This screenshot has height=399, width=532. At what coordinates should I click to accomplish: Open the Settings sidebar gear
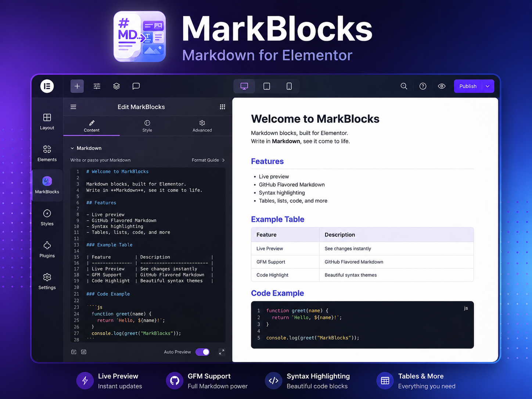[47, 281]
